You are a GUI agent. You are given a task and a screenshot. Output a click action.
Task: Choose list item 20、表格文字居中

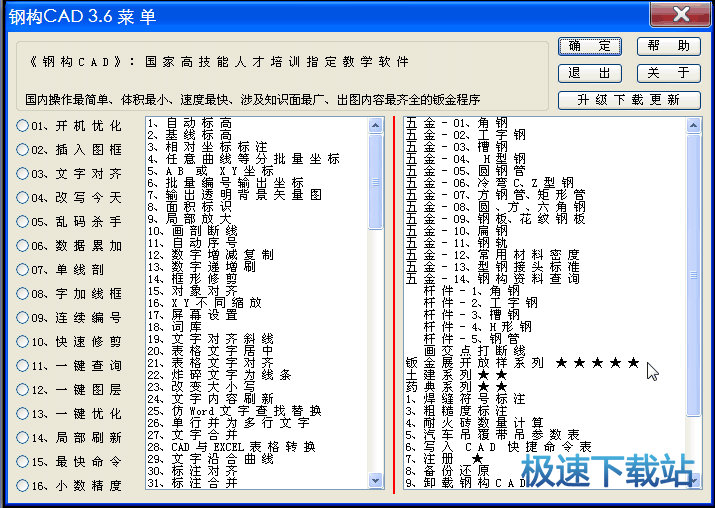coord(210,351)
